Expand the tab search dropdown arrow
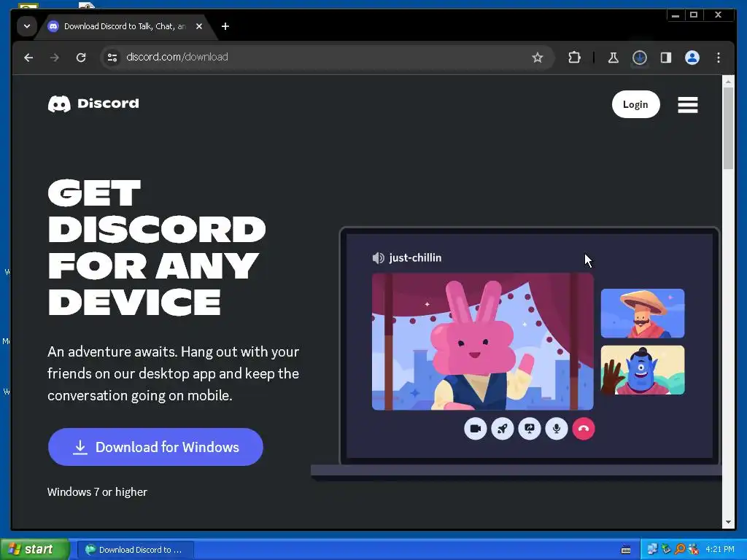The height and width of the screenshot is (560, 747). (x=27, y=26)
